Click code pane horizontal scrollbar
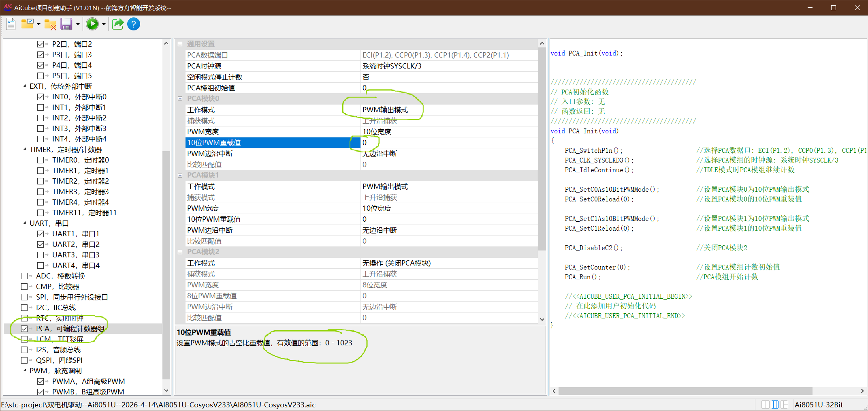This screenshot has height=411, width=868. point(685,391)
